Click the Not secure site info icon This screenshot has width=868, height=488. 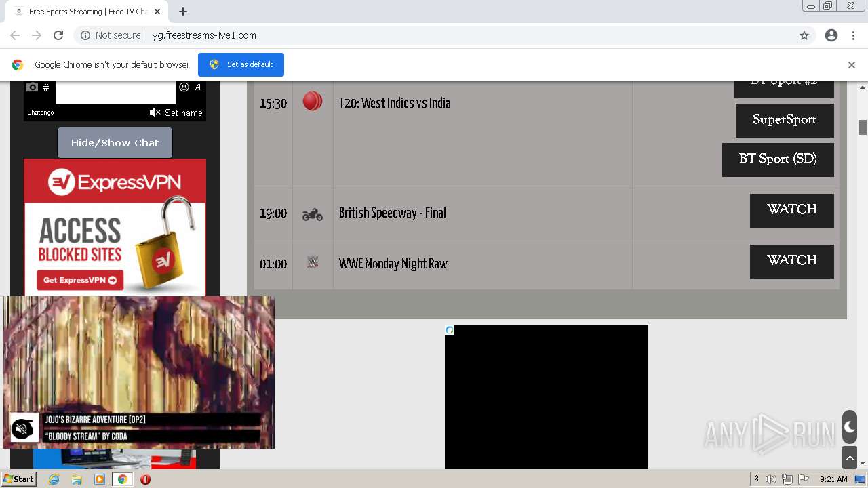[85, 35]
